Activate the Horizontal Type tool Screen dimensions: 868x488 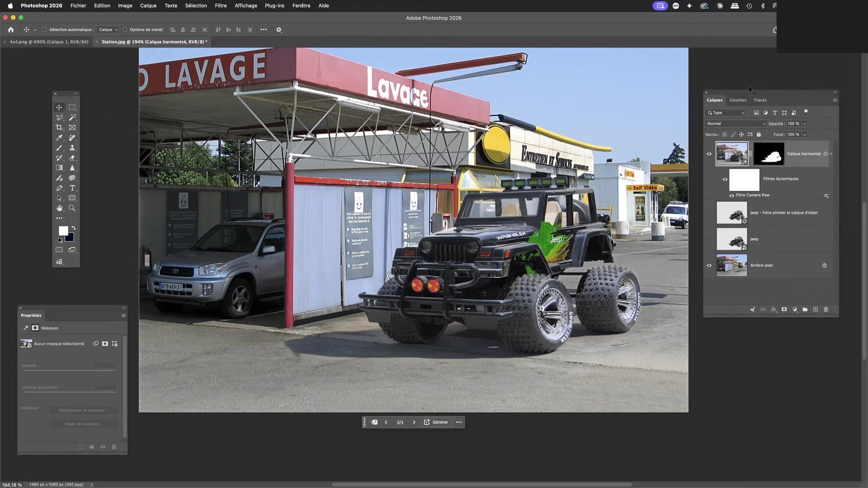pos(72,188)
